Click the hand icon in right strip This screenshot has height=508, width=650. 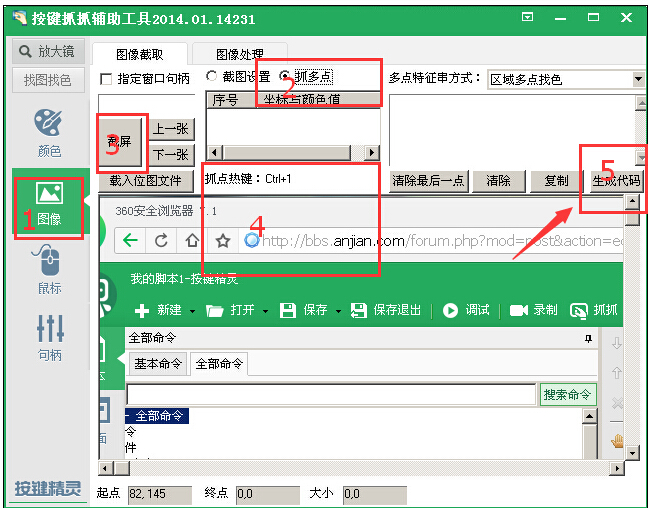point(617,441)
